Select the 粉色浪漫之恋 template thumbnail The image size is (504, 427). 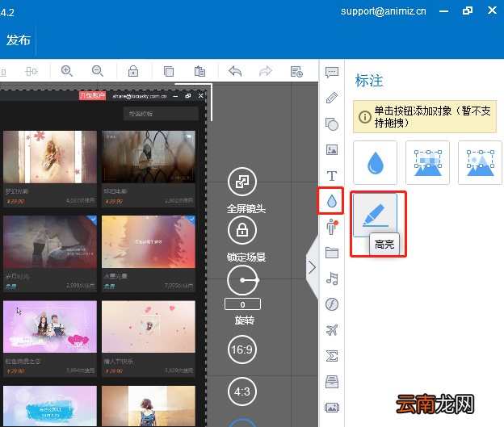pos(50,327)
